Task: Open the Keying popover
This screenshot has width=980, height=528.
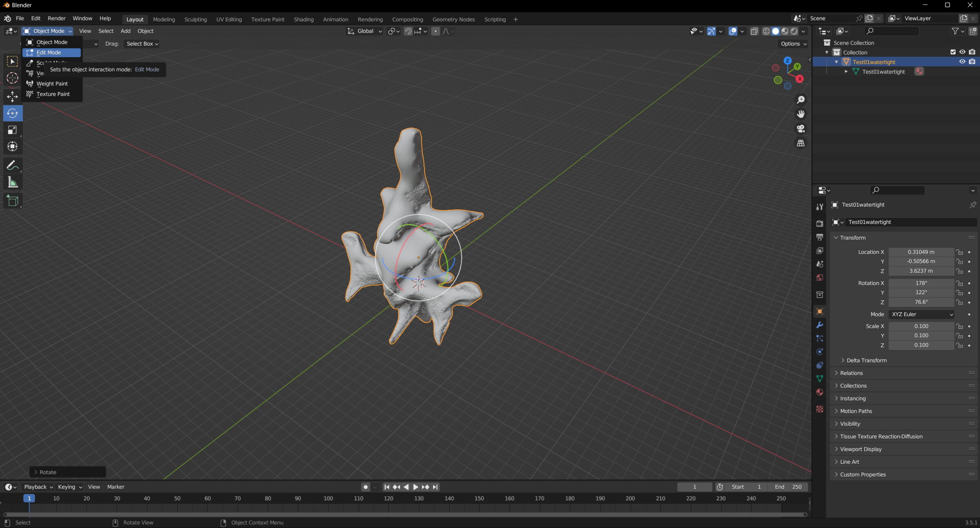Action: (70, 487)
